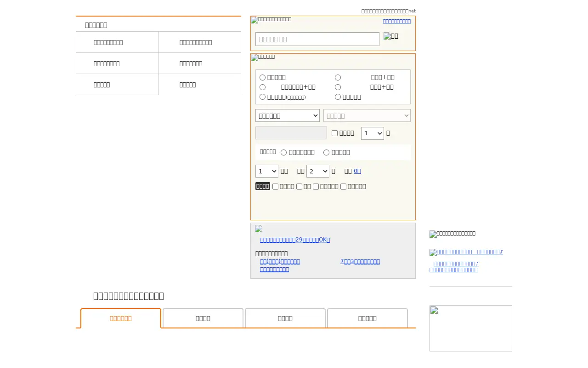Select the top-left radio button in the six-option group
Viewport: 588px width, 368px height.
[263, 77]
